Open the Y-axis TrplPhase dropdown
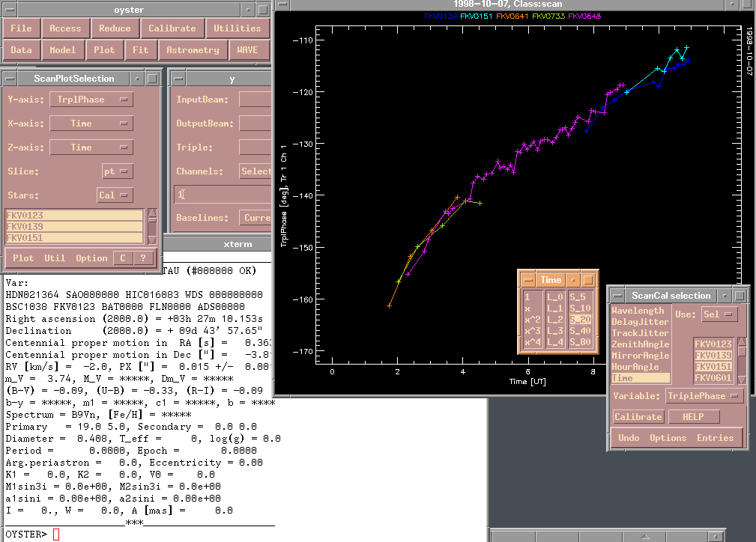This screenshot has height=542, width=756. click(x=91, y=100)
